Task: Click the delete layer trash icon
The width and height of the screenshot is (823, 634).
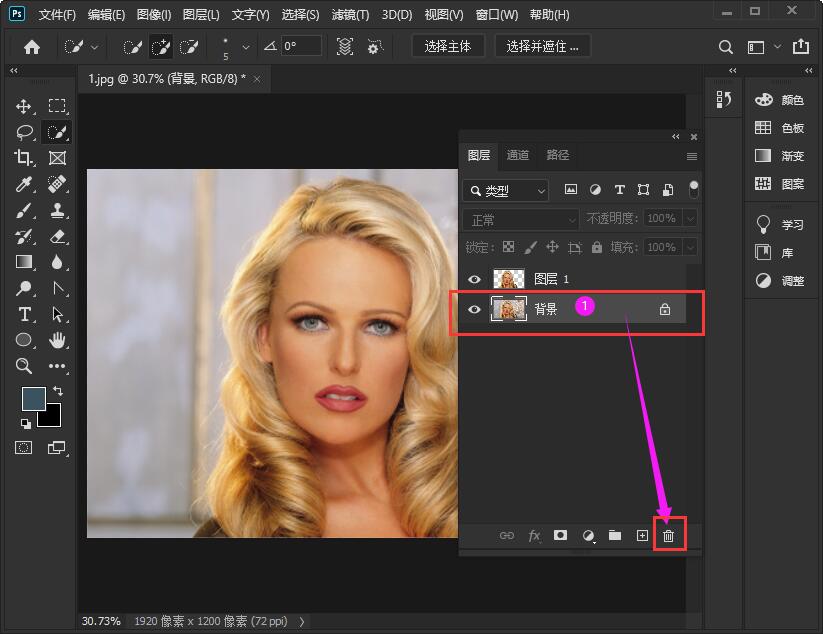Action: [669, 536]
